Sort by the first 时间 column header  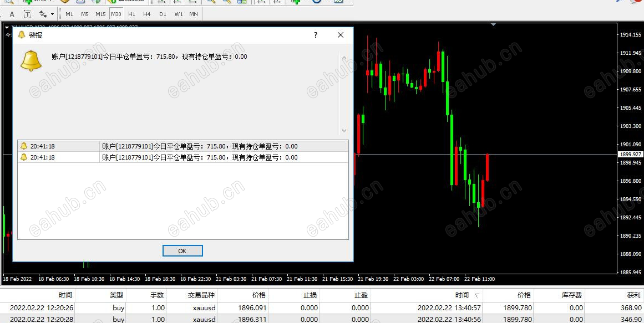(x=38, y=295)
